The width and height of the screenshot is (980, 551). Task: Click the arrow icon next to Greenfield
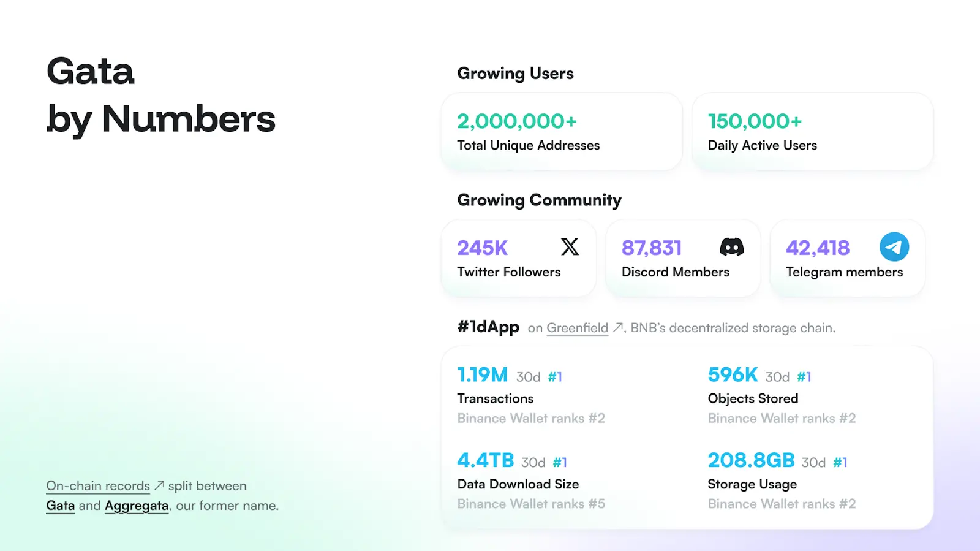click(618, 328)
